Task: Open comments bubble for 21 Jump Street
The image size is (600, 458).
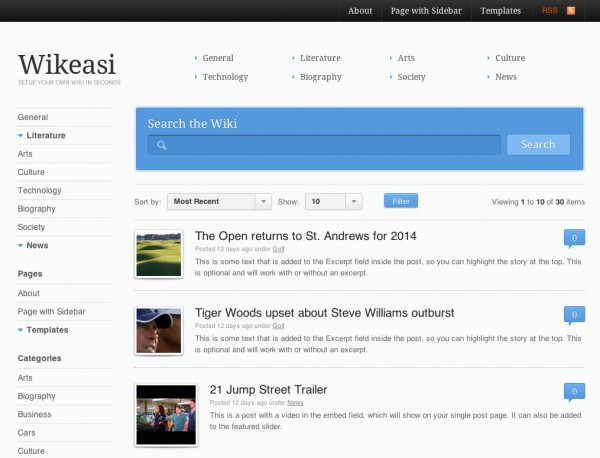Action: (574, 391)
